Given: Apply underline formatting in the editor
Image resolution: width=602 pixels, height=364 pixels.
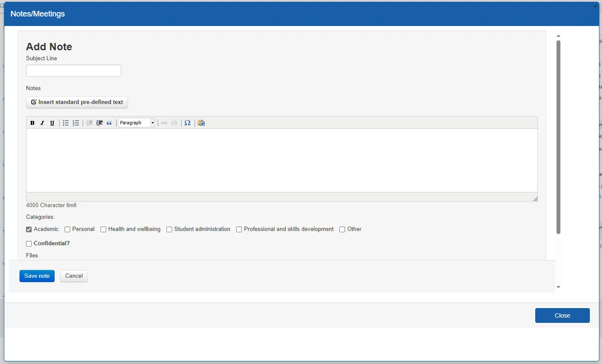Looking at the screenshot, I should coord(52,123).
